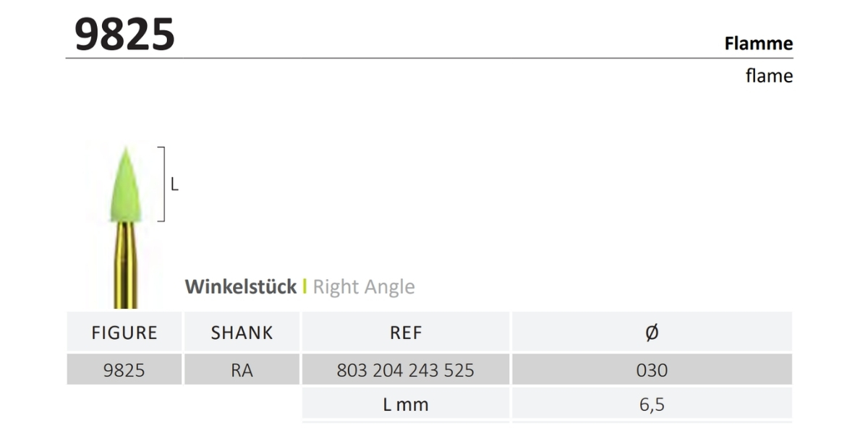Click the green flame polisher tip
The image size is (868, 436).
124,187
